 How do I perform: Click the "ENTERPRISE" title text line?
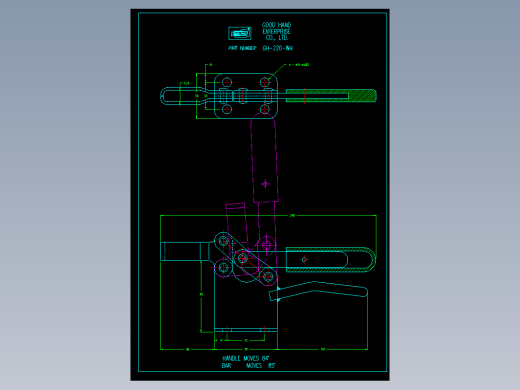pyautogui.click(x=276, y=32)
